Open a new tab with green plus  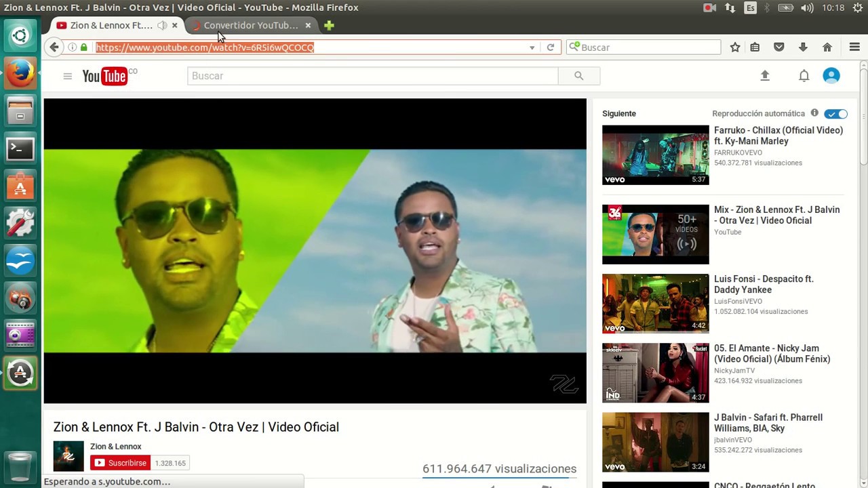(329, 25)
